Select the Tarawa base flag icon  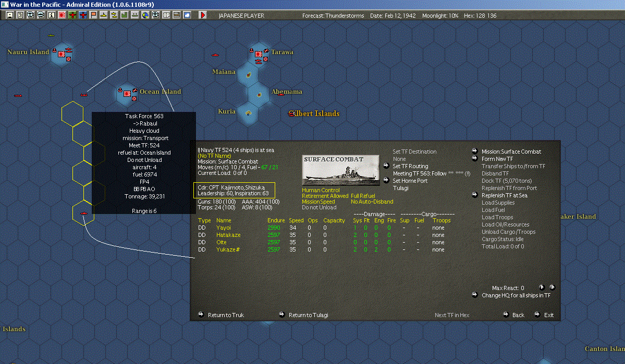tap(259, 54)
